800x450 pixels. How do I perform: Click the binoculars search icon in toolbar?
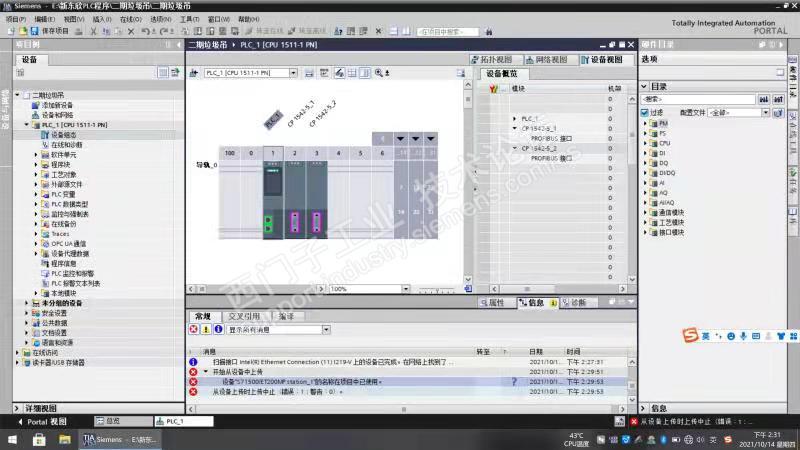coord(489,32)
